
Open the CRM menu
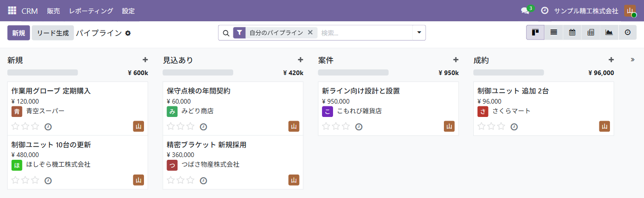pyautogui.click(x=29, y=11)
